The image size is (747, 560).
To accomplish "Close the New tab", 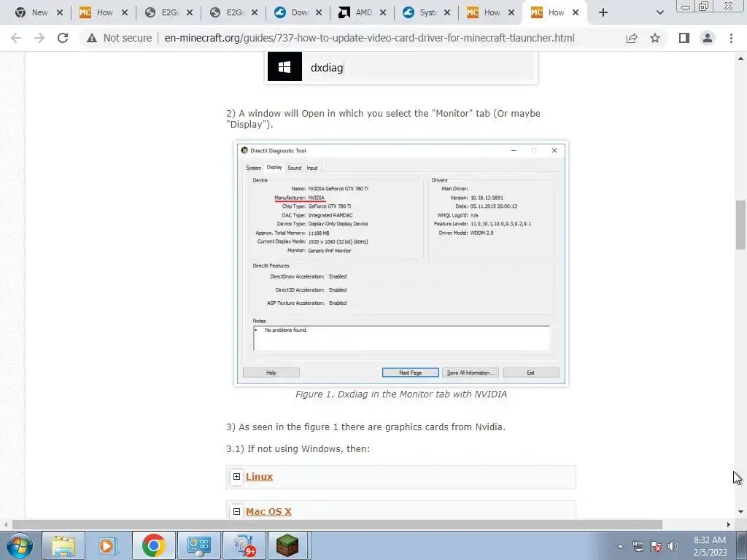I will click(60, 13).
